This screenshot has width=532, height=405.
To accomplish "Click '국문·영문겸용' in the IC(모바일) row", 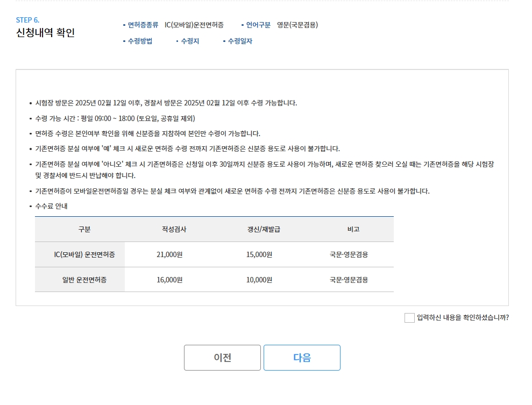I will pos(349,254).
